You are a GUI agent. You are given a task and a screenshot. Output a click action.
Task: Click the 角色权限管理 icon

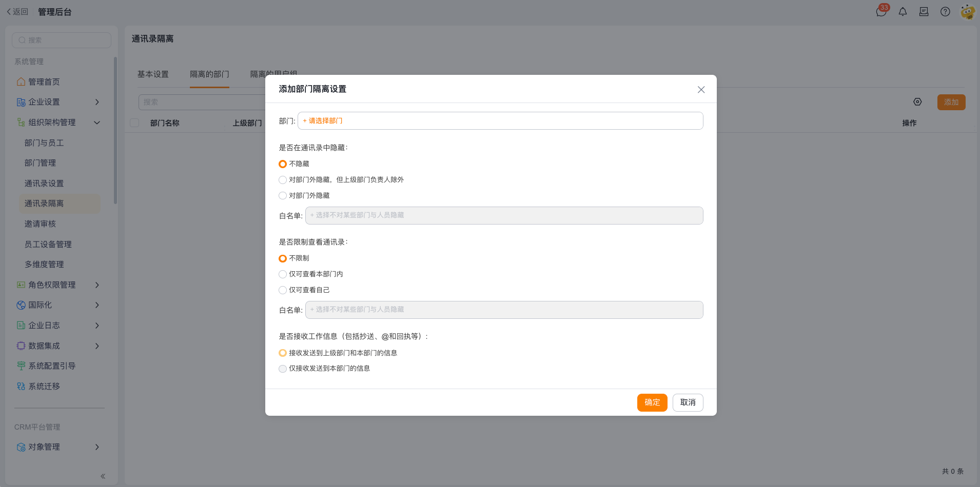click(x=21, y=285)
